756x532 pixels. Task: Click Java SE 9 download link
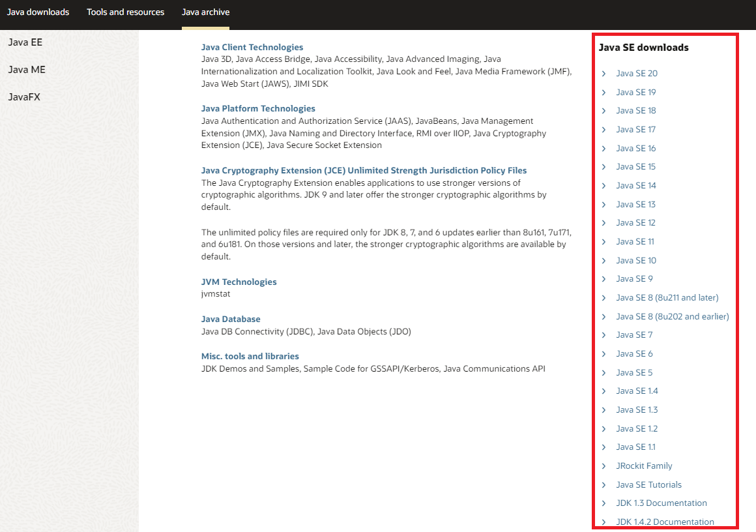coord(635,279)
